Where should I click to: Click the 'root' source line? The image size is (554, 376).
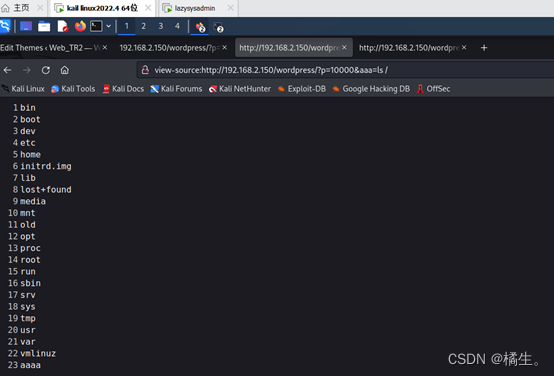pyautogui.click(x=30, y=259)
